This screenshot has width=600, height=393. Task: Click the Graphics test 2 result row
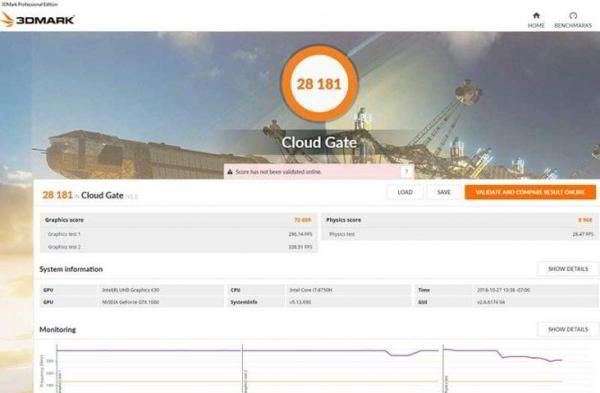point(178,247)
